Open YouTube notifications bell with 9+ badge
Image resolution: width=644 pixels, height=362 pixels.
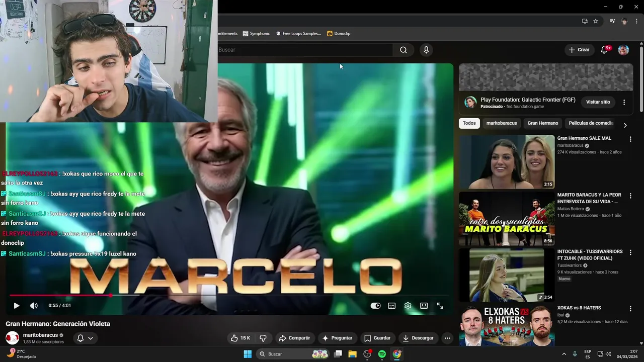point(605,50)
